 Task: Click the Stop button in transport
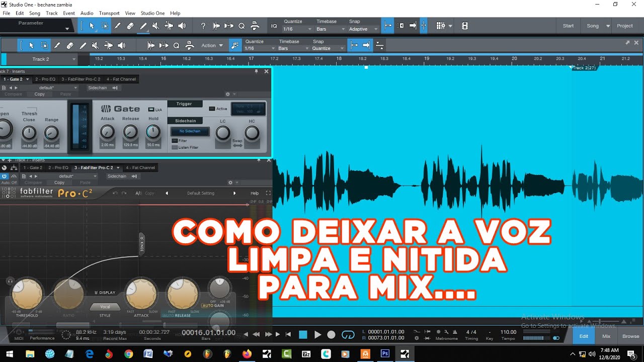pos(303,334)
